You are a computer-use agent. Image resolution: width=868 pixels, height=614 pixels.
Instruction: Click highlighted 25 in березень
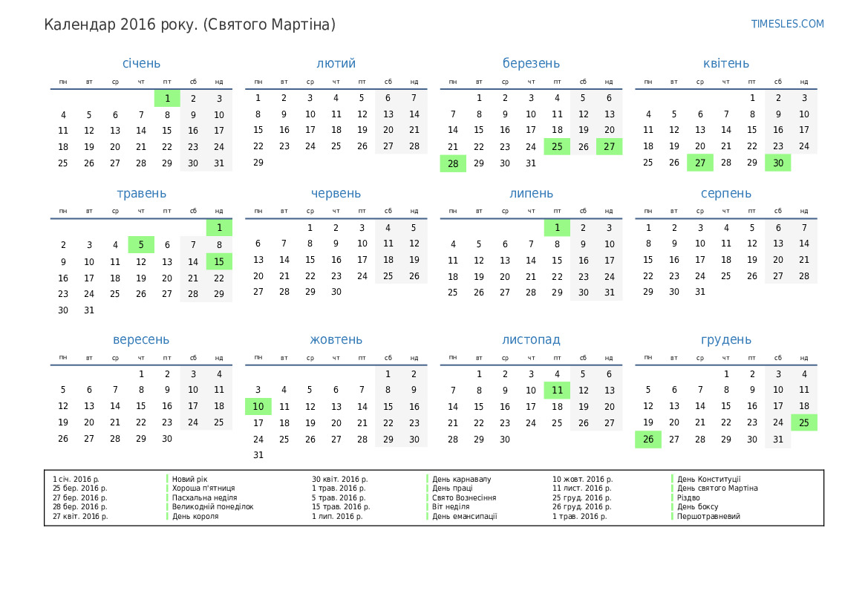point(557,147)
